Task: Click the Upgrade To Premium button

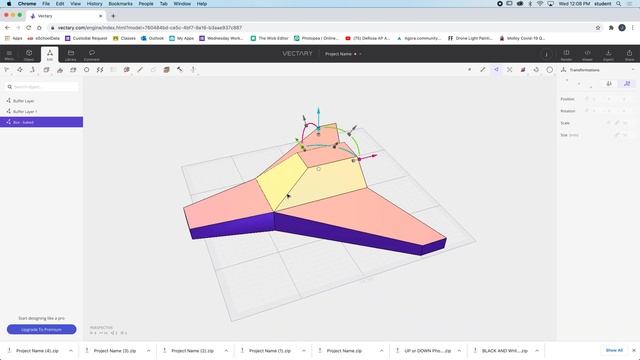Action: coord(42,329)
